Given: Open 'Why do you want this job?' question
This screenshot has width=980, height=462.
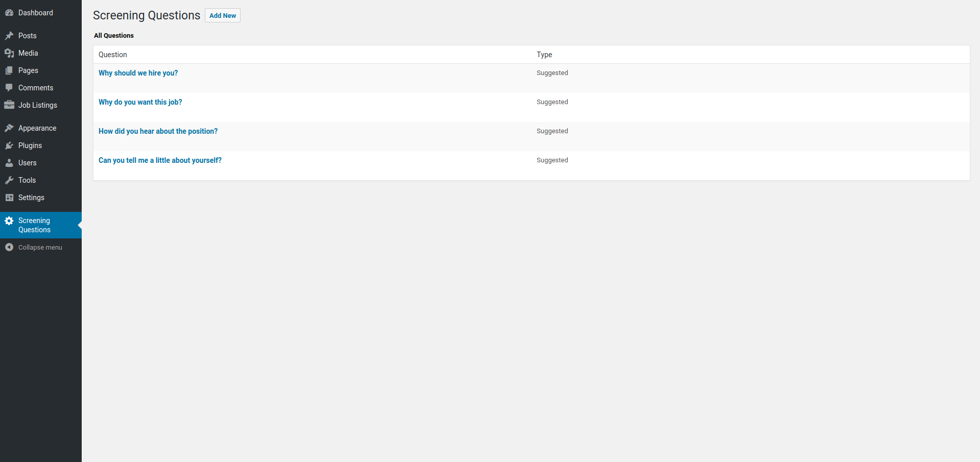Looking at the screenshot, I should pyautogui.click(x=140, y=102).
